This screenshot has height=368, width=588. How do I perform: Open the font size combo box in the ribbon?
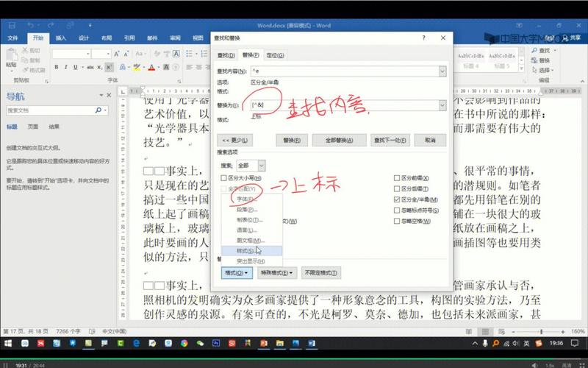coord(101,54)
